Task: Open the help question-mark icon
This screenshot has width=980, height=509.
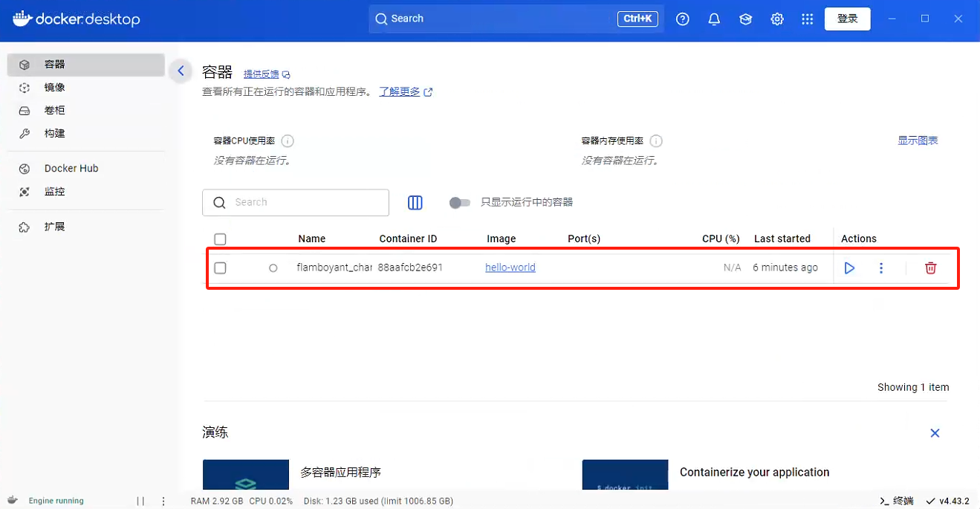Action: [683, 19]
